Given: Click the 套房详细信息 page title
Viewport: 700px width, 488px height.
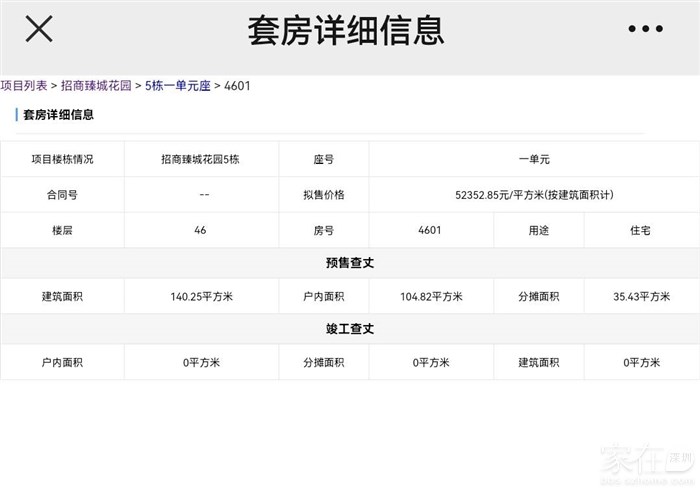Looking at the screenshot, I should (345, 30).
